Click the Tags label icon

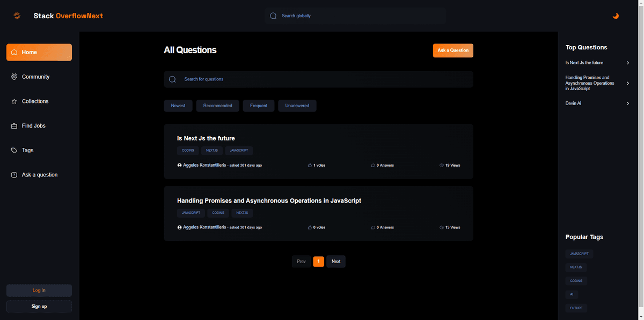14,151
